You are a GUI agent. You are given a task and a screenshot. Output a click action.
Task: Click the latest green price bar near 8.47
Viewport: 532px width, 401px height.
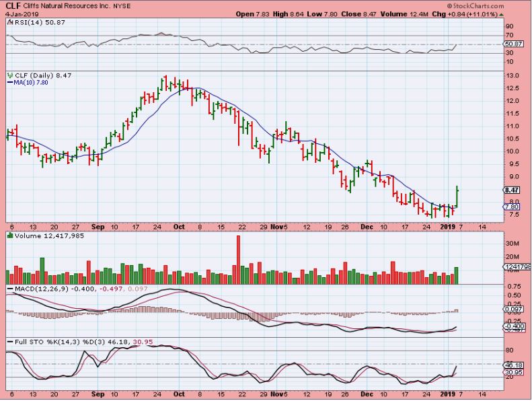coord(457,196)
